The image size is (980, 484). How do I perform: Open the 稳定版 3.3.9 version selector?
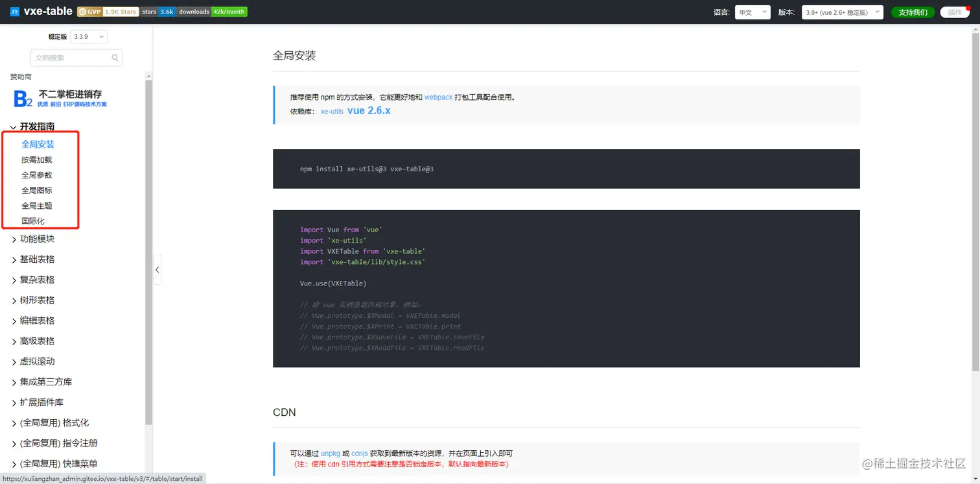pos(89,37)
